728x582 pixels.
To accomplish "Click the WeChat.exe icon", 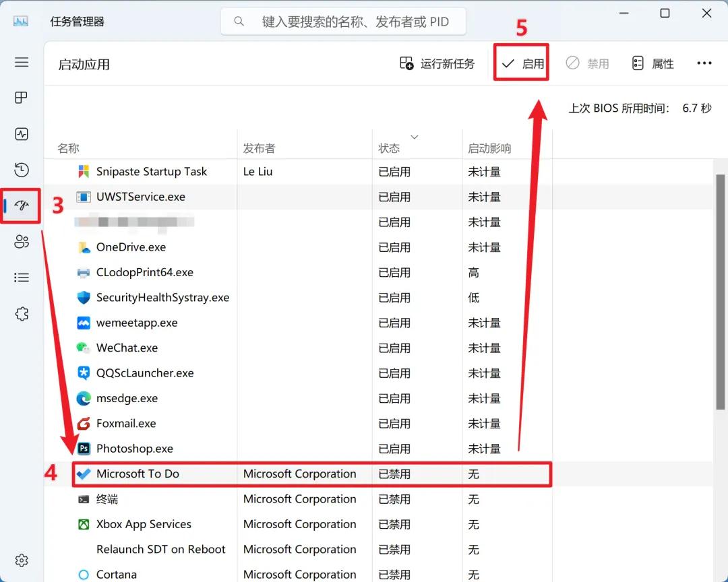I will point(84,348).
